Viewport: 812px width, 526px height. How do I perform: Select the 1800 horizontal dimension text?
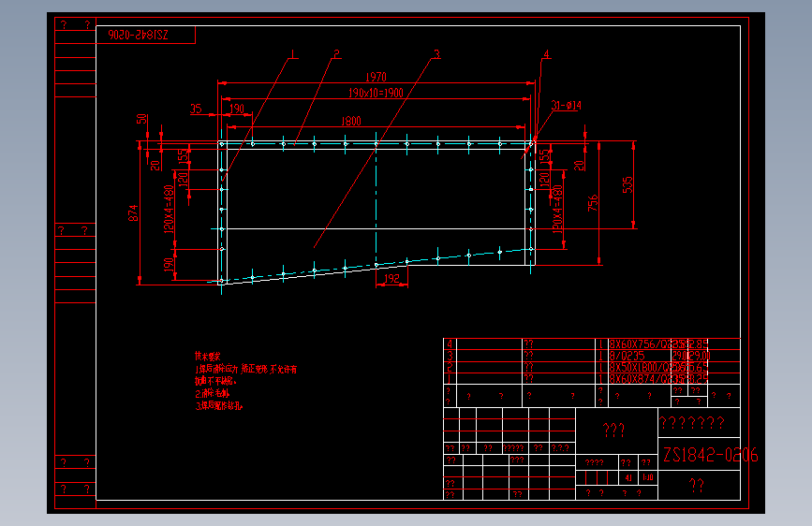click(350, 121)
